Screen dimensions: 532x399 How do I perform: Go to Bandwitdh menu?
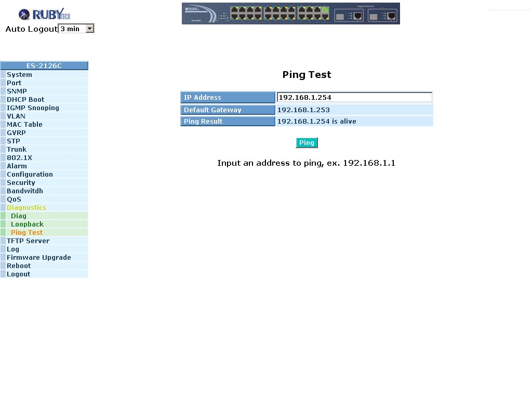tap(25, 191)
